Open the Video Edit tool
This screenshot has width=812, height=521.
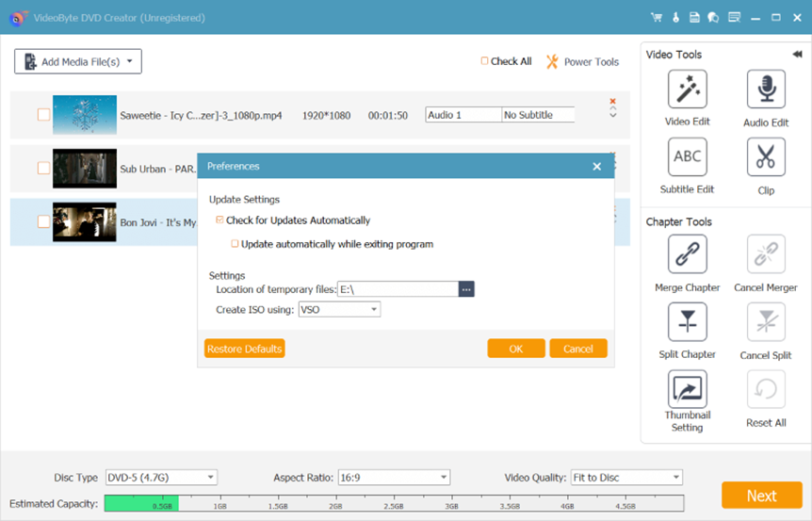(x=688, y=90)
